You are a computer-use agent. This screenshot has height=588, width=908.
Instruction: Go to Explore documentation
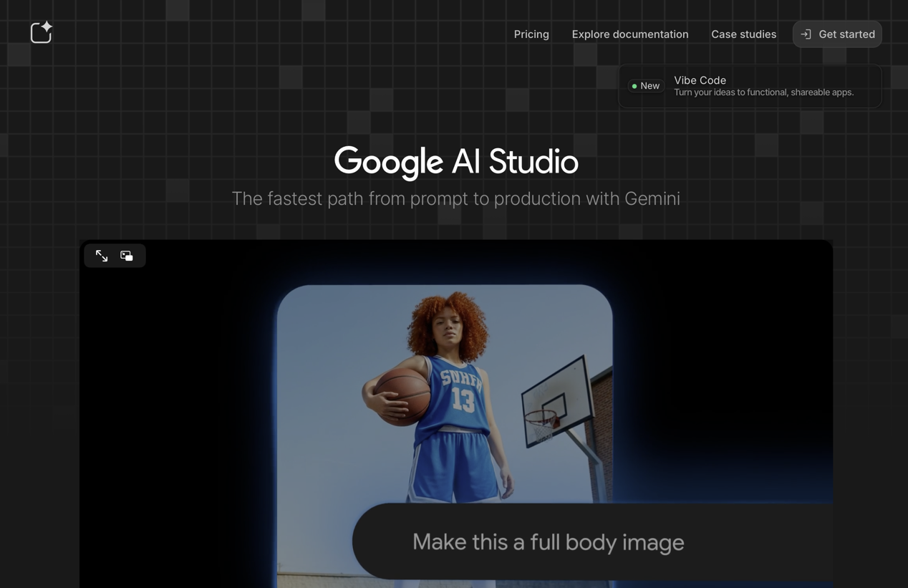coord(629,34)
